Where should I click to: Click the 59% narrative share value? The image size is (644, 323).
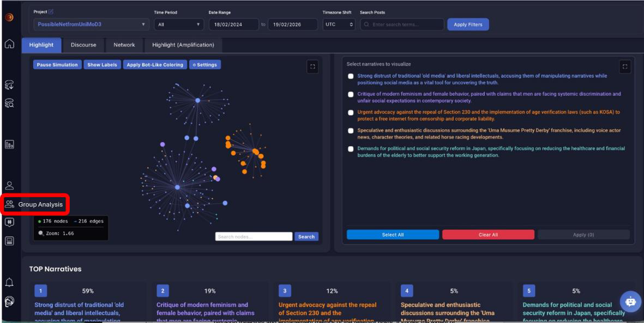pos(88,291)
